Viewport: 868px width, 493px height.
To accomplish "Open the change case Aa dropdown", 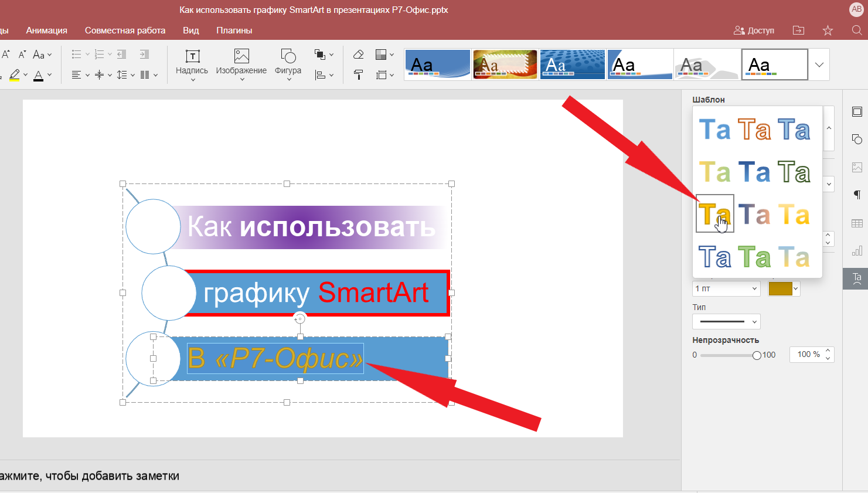I will pyautogui.click(x=42, y=55).
